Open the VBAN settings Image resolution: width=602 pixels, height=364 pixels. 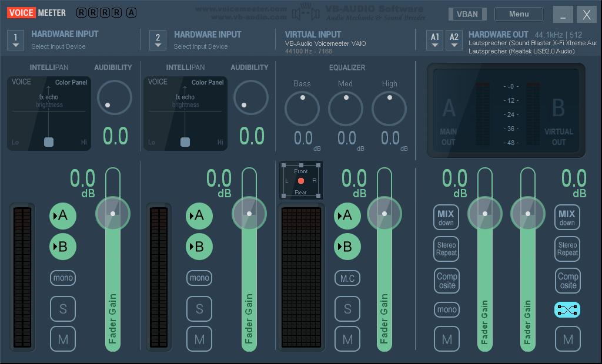(x=467, y=14)
